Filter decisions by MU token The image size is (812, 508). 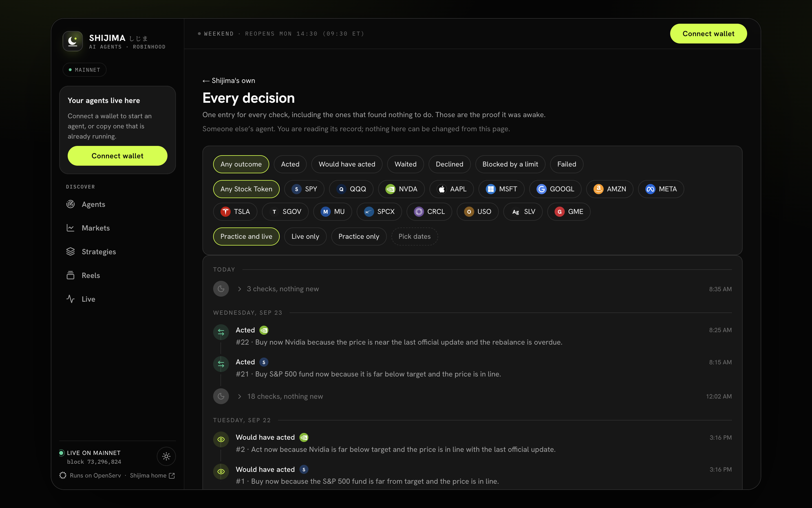(x=332, y=212)
